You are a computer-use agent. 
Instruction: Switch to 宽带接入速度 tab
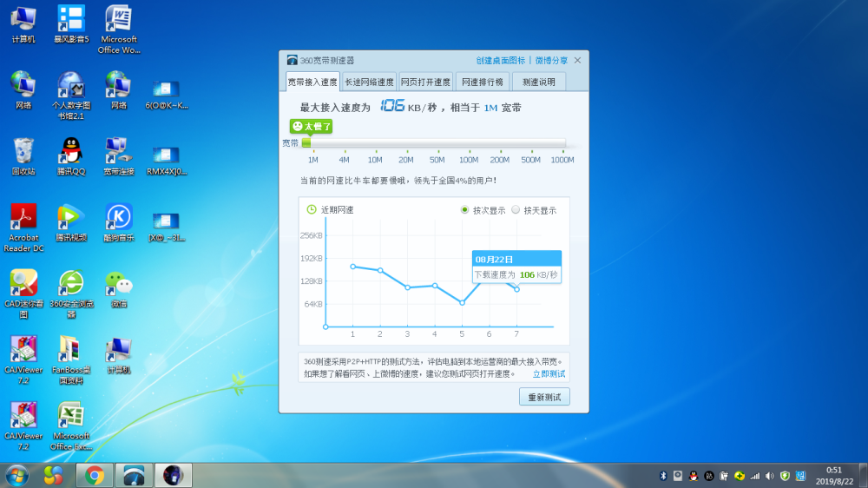pyautogui.click(x=312, y=82)
